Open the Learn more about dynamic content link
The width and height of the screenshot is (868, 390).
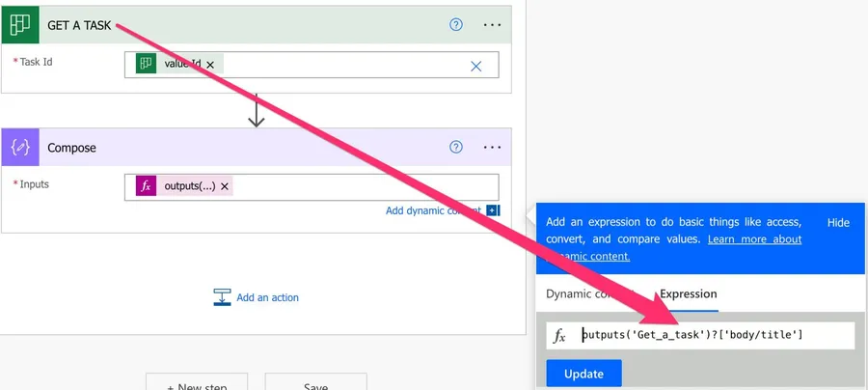[x=754, y=239]
